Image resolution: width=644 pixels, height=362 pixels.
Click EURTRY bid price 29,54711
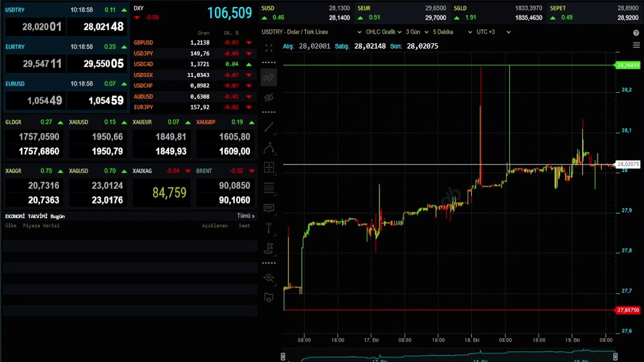click(35, 64)
